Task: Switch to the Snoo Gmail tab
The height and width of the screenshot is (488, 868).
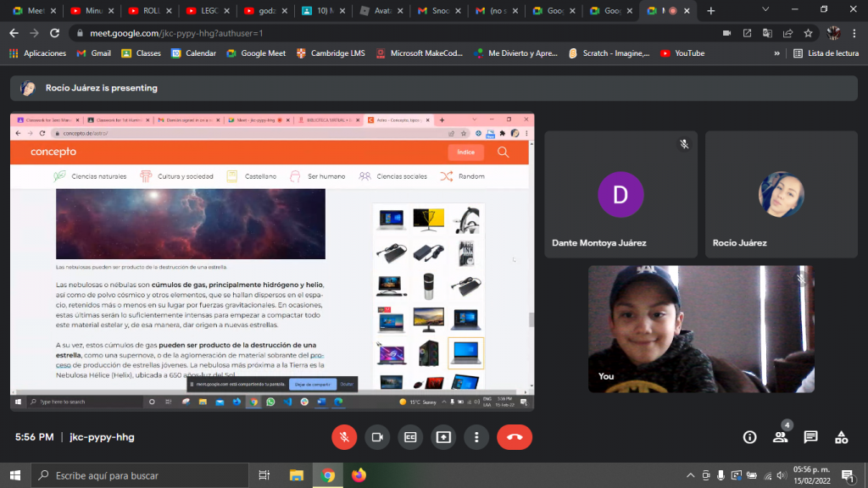Action: pos(435,11)
